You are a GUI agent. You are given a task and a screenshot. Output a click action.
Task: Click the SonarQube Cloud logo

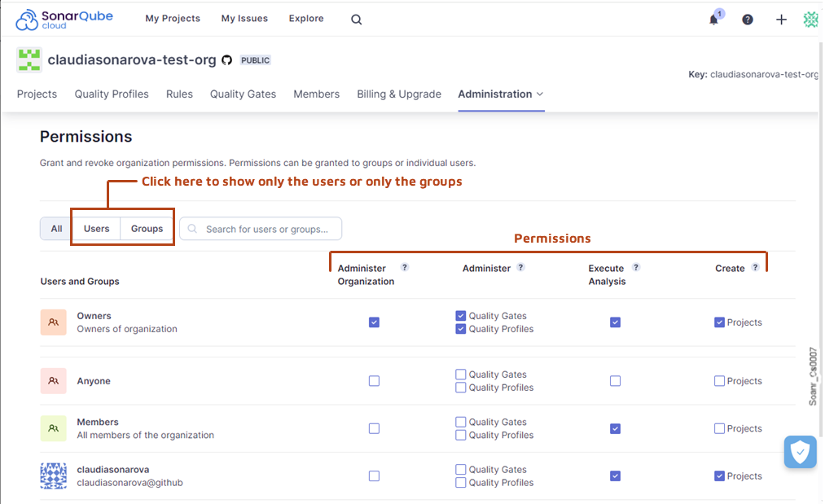click(64, 18)
